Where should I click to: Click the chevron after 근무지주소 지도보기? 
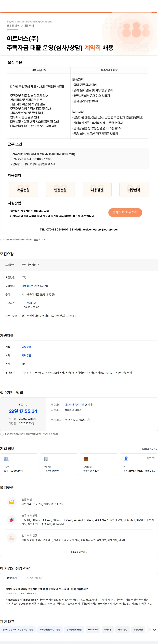tap(76, 316)
